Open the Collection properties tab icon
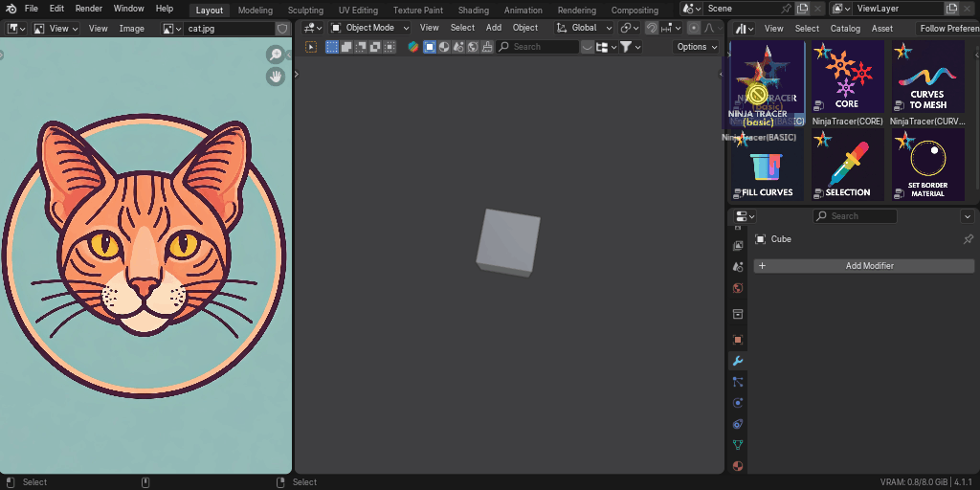The image size is (980, 490). pyautogui.click(x=738, y=314)
